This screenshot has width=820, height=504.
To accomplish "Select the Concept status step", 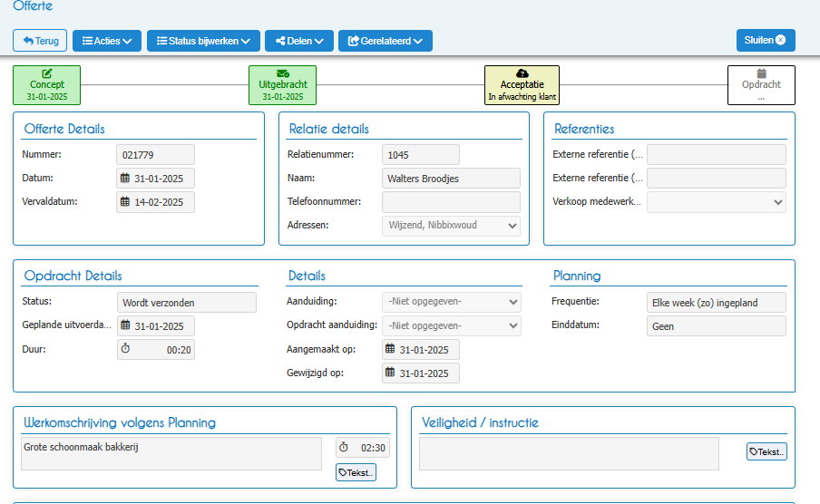I will [47, 85].
